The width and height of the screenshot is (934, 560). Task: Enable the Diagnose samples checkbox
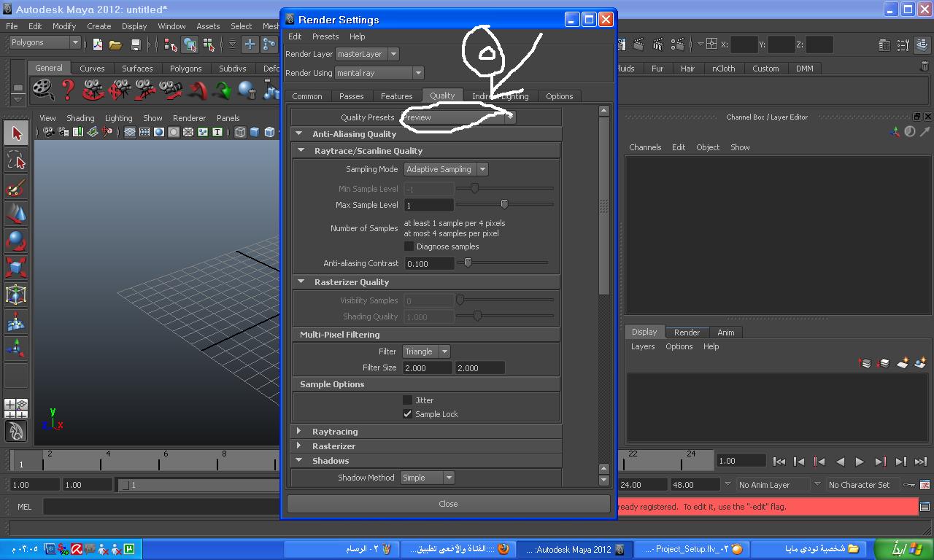tap(409, 246)
